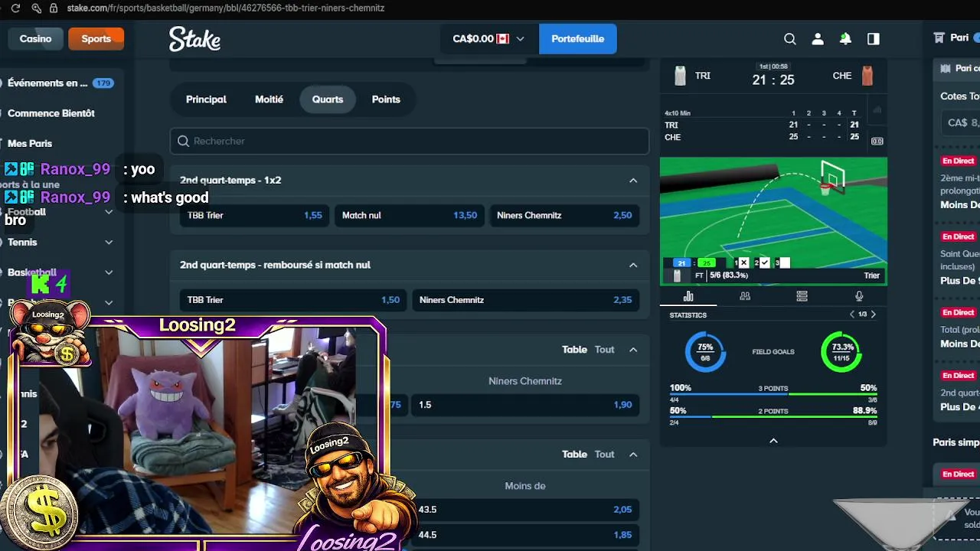Image resolution: width=980 pixels, height=551 pixels.
Task: Collapse the Moins de totals market chevron
Action: [x=633, y=455]
